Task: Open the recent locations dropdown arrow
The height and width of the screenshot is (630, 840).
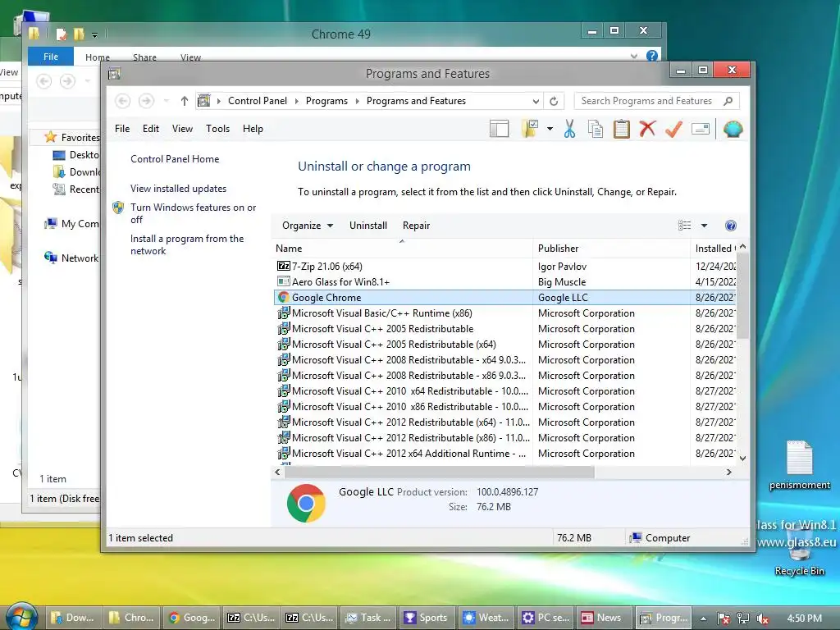Action: tap(167, 101)
